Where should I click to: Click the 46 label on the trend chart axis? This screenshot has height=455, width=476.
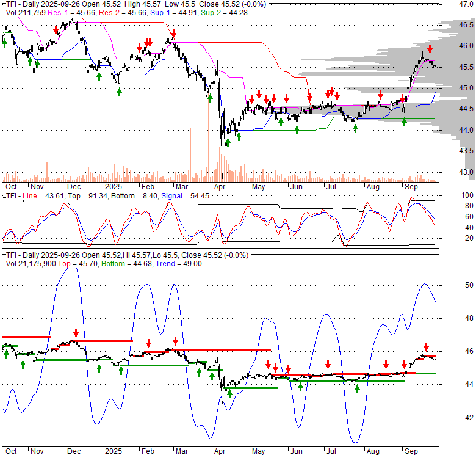click(469, 351)
